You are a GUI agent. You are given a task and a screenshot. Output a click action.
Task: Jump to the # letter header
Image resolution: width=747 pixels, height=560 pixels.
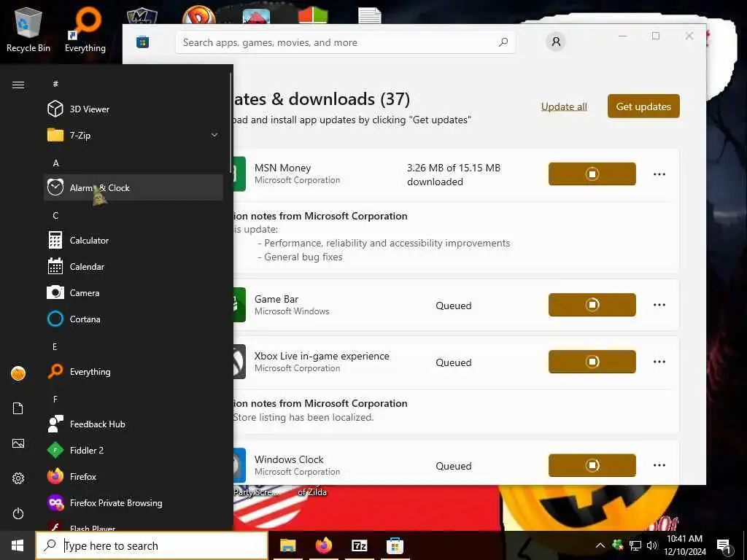pos(55,84)
